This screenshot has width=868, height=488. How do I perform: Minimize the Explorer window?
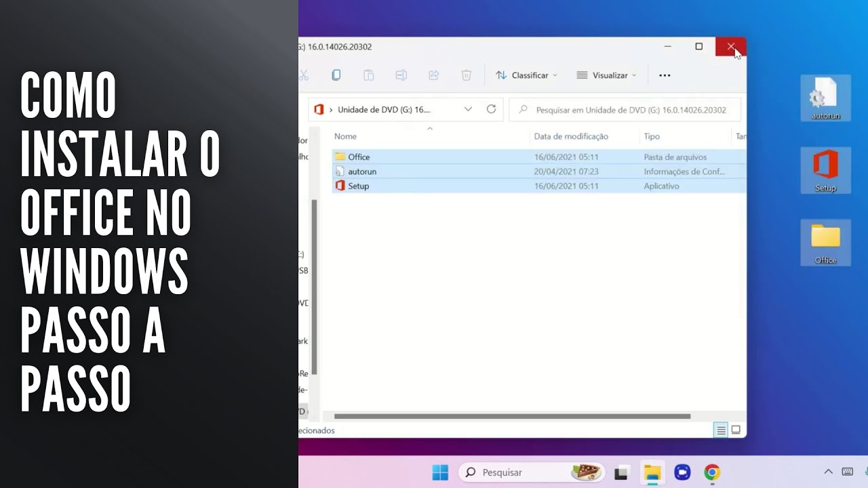click(667, 46)
